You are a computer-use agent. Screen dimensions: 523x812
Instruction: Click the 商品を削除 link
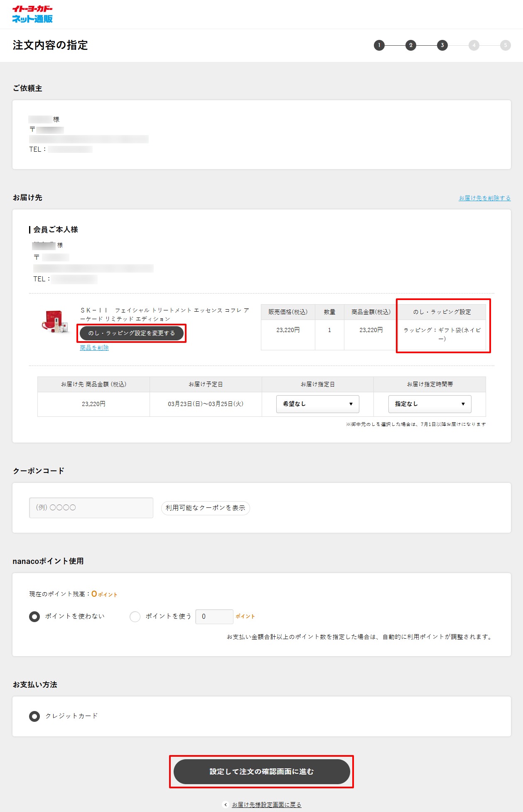(x=94, y=348)
